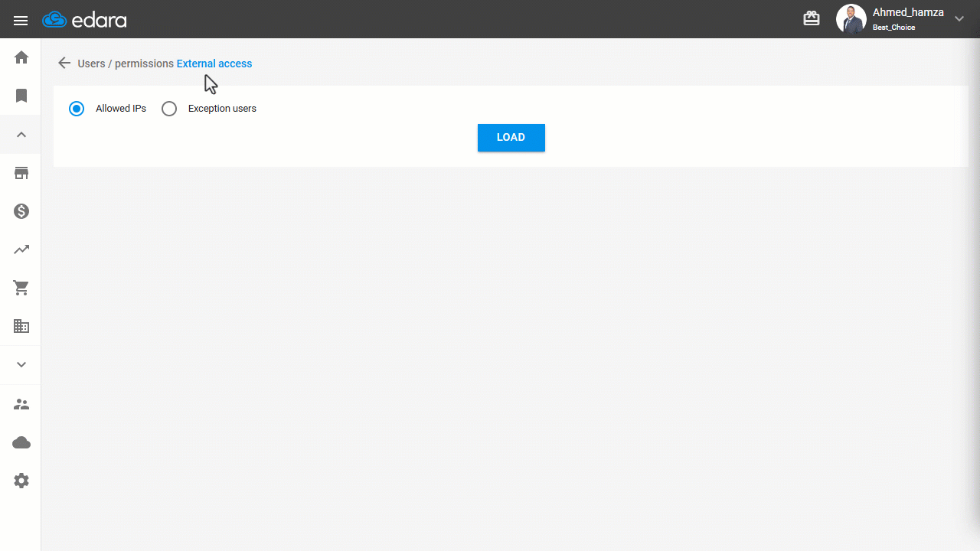Open the bookmarks sidebar icon

pos(21,96)
